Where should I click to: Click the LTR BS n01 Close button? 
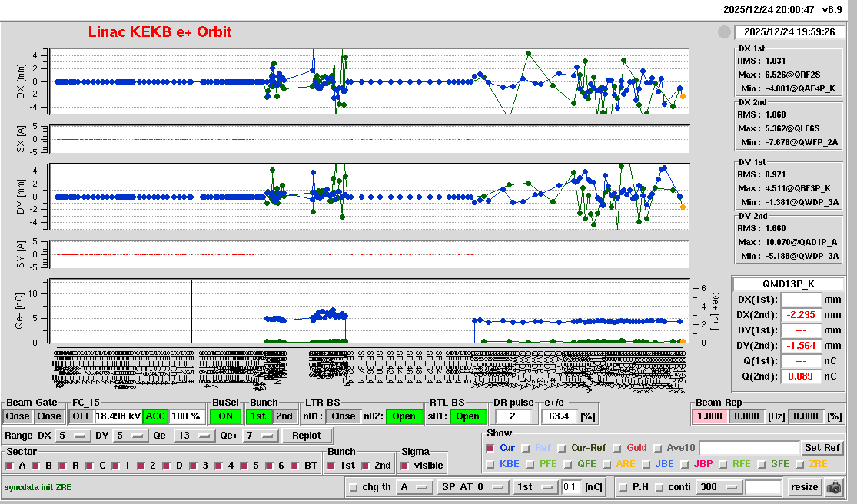(344, 416)
